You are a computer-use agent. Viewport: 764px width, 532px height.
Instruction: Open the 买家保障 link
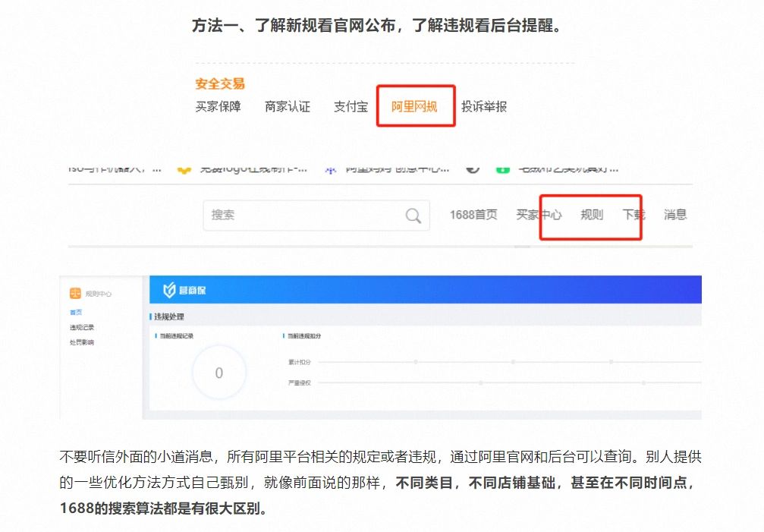218,107
